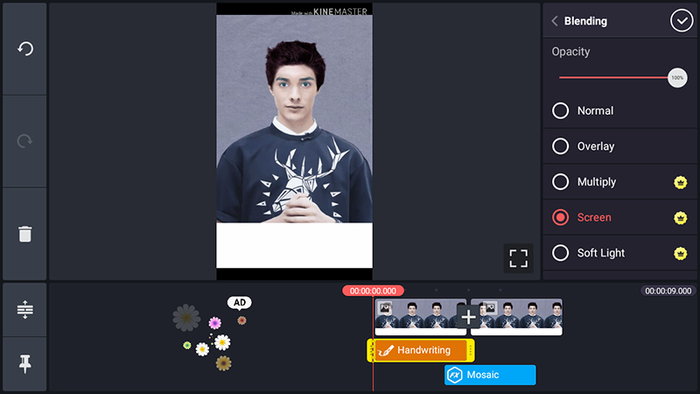Click the redo arrow icon
This screenshot has height=394, width=700.
[25, 141]
